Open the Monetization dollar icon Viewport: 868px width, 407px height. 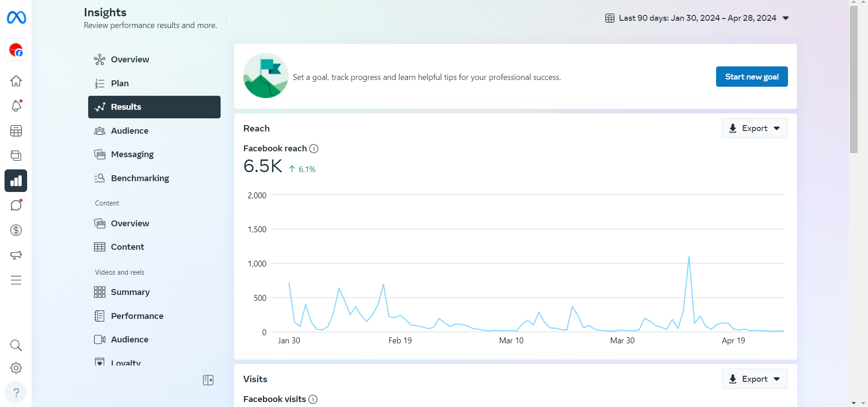click(x=16, y=230)
